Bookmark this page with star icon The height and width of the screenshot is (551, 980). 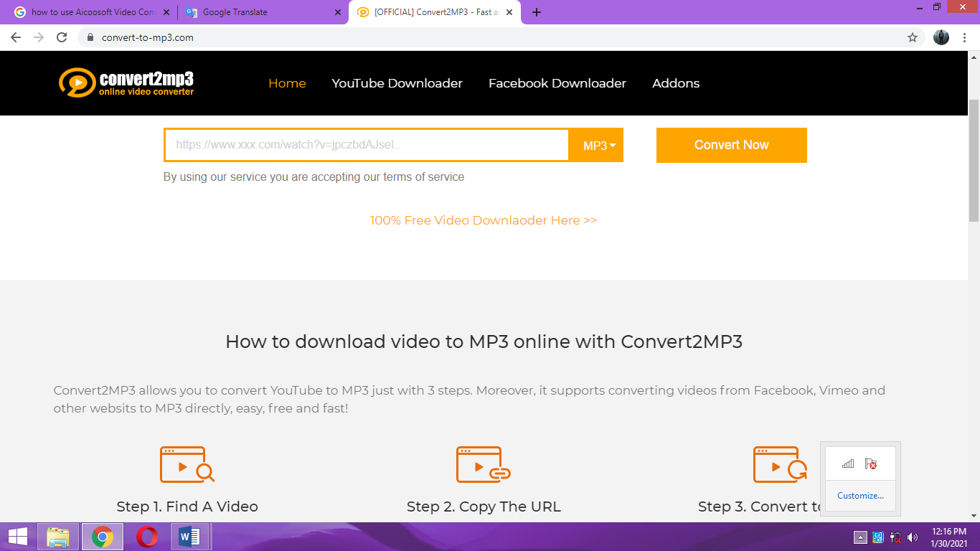[913, 37]
